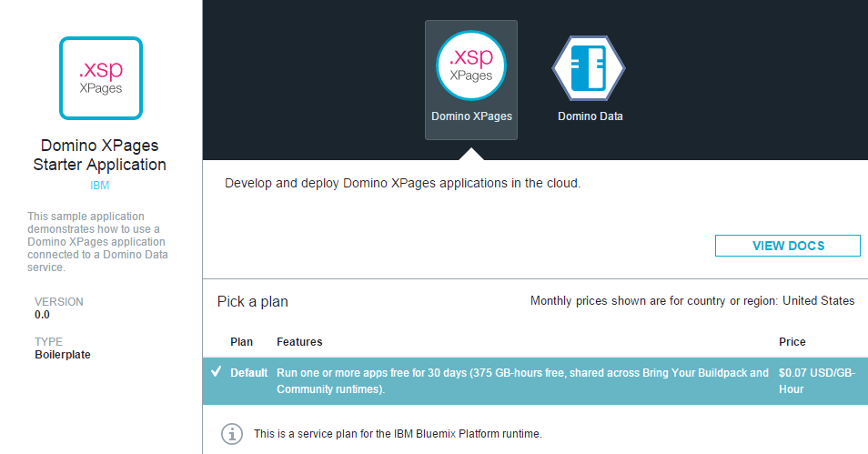Screen dimensions: 868x454
Task: Click the XPages starter application logo
Action: (101, 78)
